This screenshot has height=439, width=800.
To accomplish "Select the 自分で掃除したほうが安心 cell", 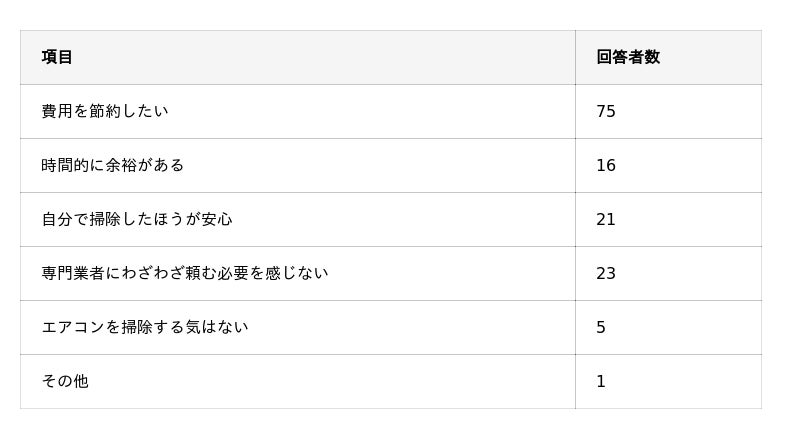I will click(x=137, y=219).
